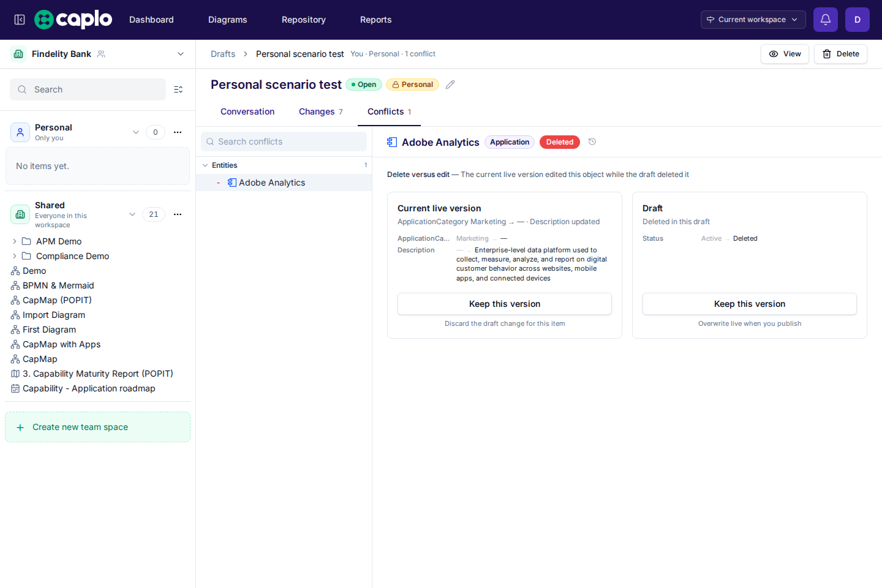Viewport: 882px width, 588px height.
Task: Click Personal space item count 0
Action: (x=156, y=132)
